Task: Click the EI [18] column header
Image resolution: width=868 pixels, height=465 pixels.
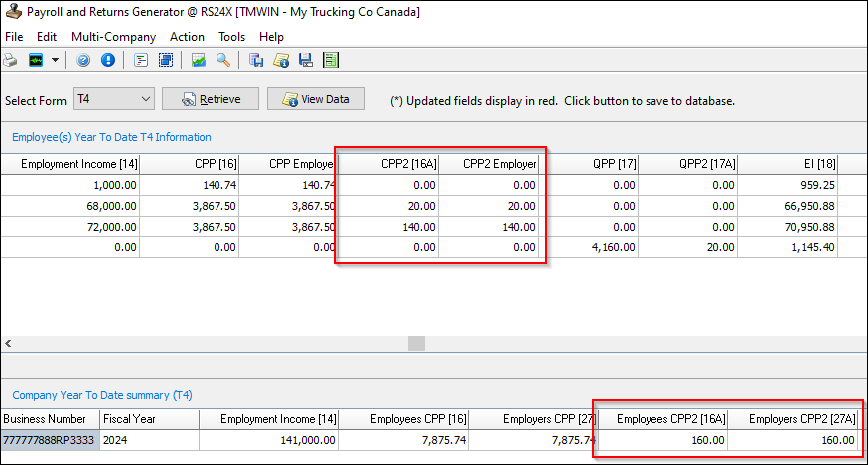Action: 787,164
